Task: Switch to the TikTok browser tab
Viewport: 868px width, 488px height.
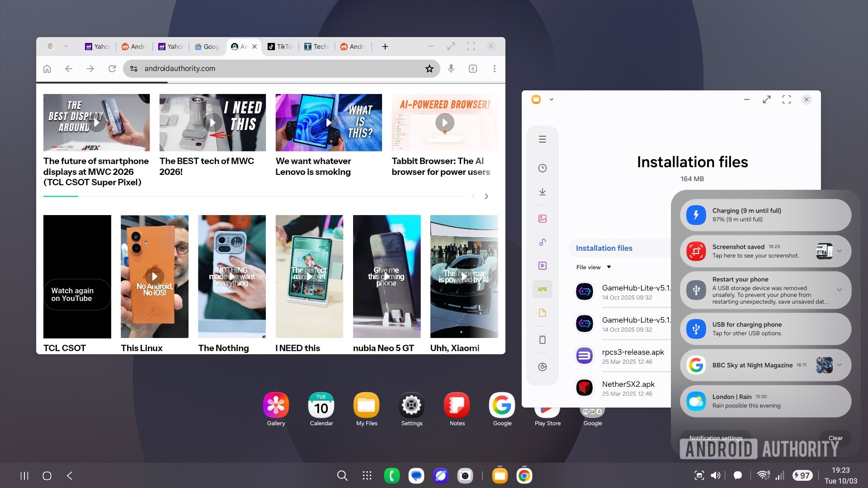Action: [280, 46]
